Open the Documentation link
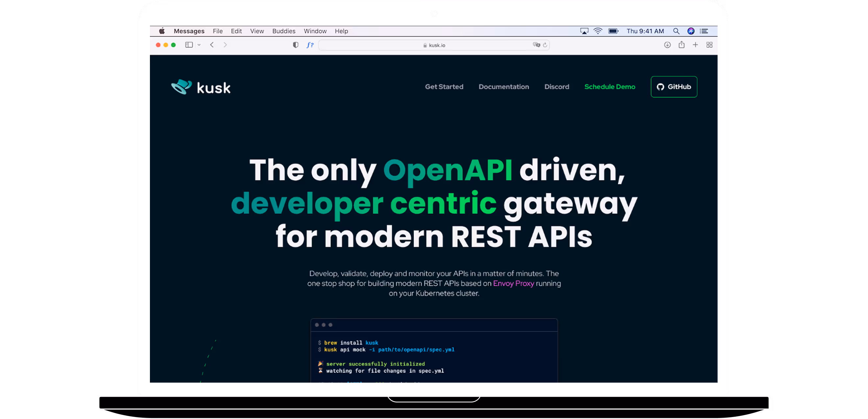The height and width of the screenshot is (419, 868). pos(504,87)
